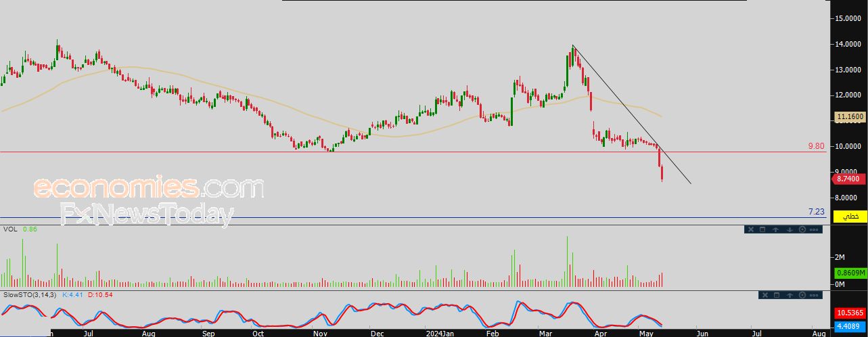The height and width of the screenshot is (337, 868).
Task: Click the 15.0000 price axis label
Action: pyautogui.click(x=848, y=19)
